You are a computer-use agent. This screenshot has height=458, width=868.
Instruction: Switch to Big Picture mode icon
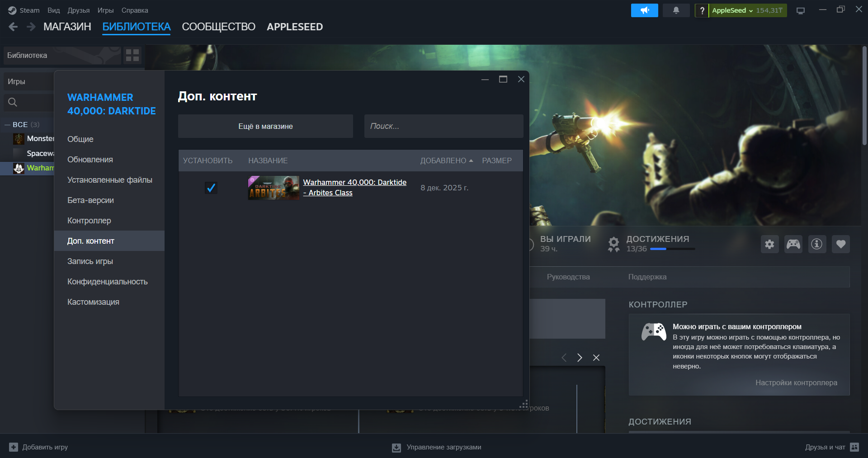click(801, 10)
